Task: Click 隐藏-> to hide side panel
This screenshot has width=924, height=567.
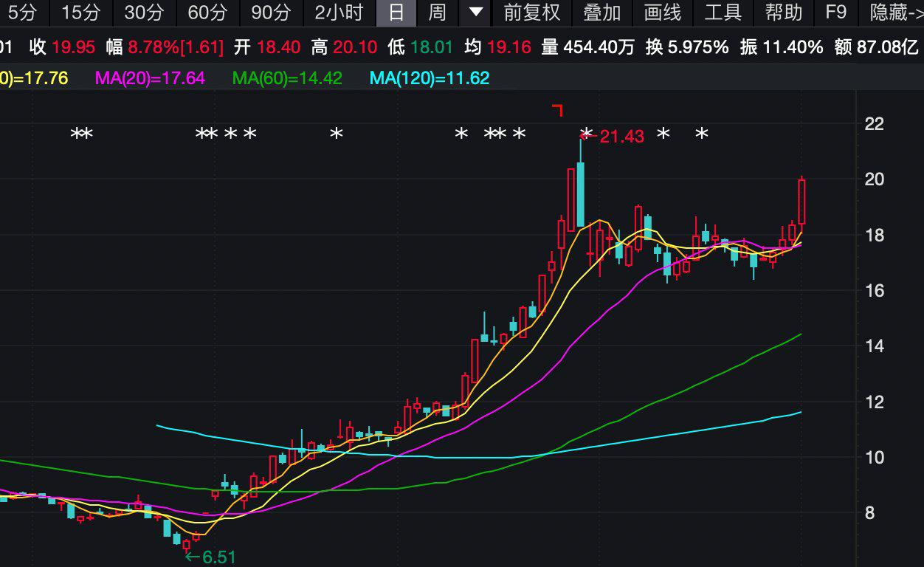Action: pos(895,13)
